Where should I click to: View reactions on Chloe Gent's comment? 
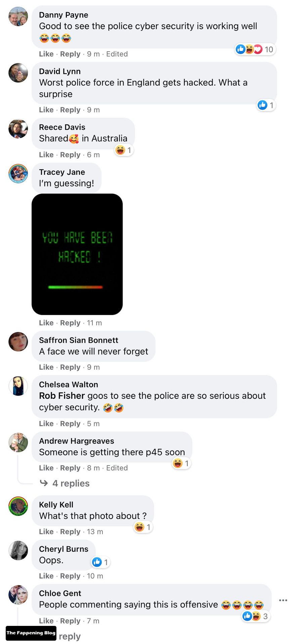coord(256,616)
